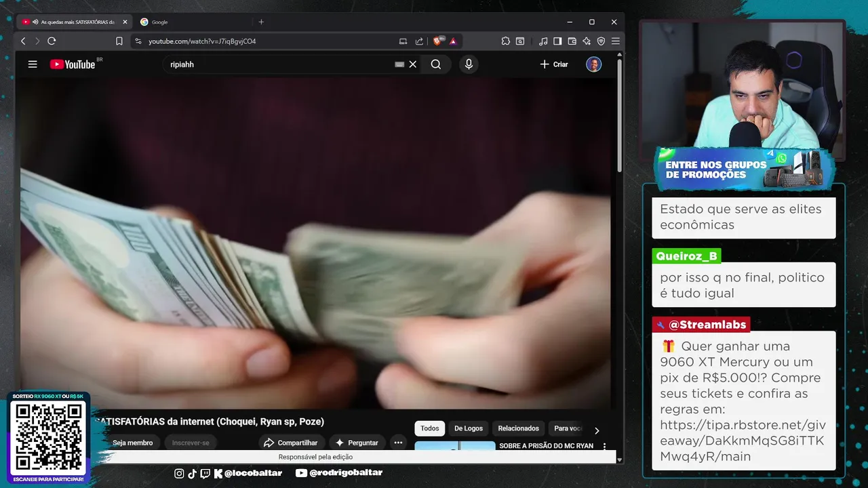The height and width of the screenshot is (488, 868).
Task: Mute audio icon on YouTube tab
Action: [35, 22]
